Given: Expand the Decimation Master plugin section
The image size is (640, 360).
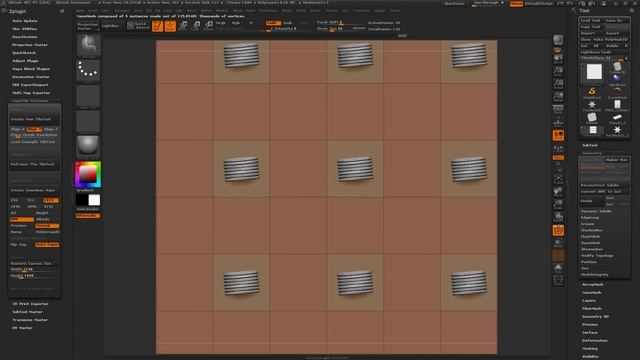Looking at the screenshot, I should coord(31,77).
